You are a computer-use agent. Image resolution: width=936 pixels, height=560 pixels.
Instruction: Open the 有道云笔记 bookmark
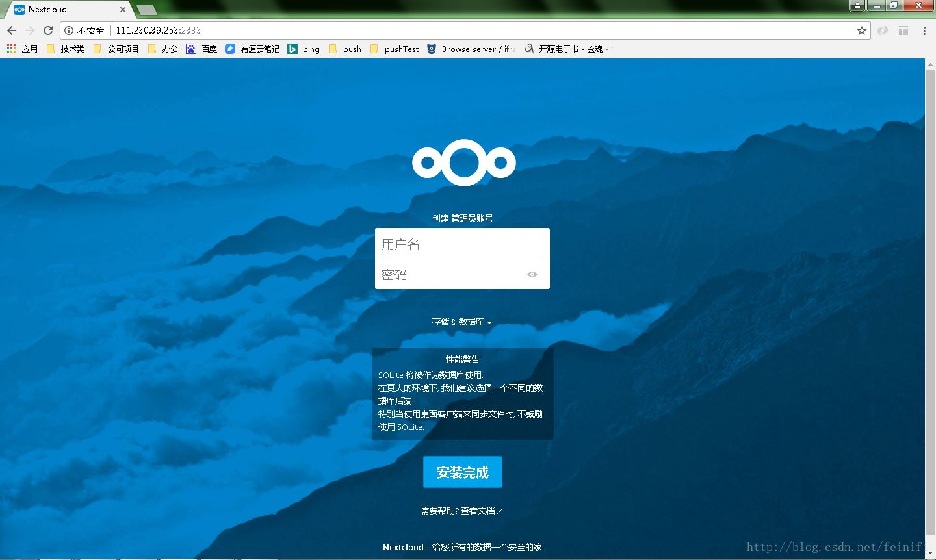pos(252,48)
